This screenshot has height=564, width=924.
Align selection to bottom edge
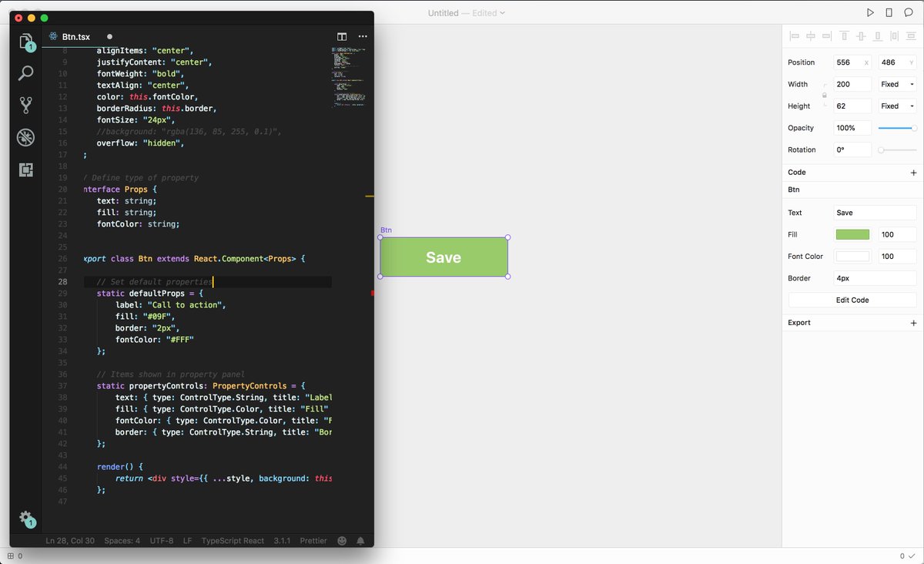click(877, 35)
